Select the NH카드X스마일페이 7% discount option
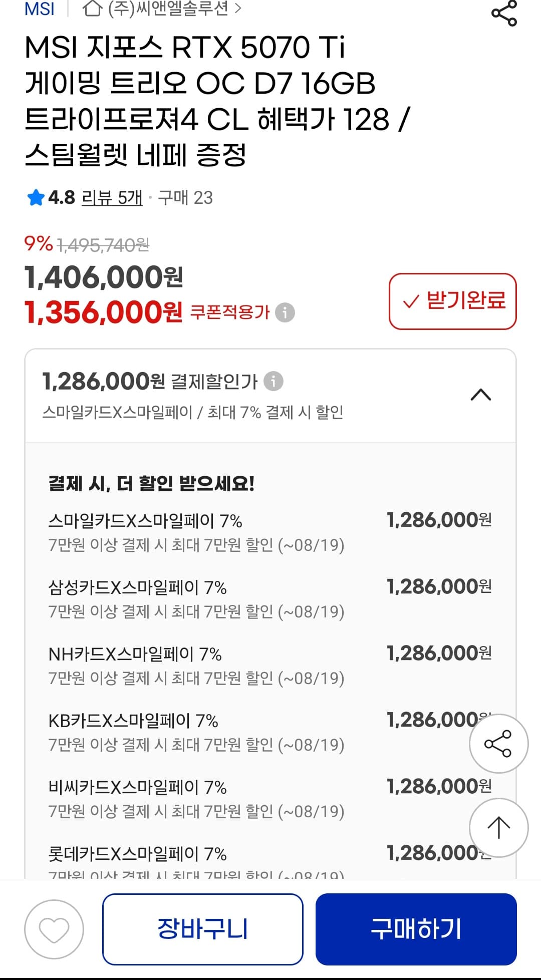Viewport: 541px width, 980px height. (135, 654)
